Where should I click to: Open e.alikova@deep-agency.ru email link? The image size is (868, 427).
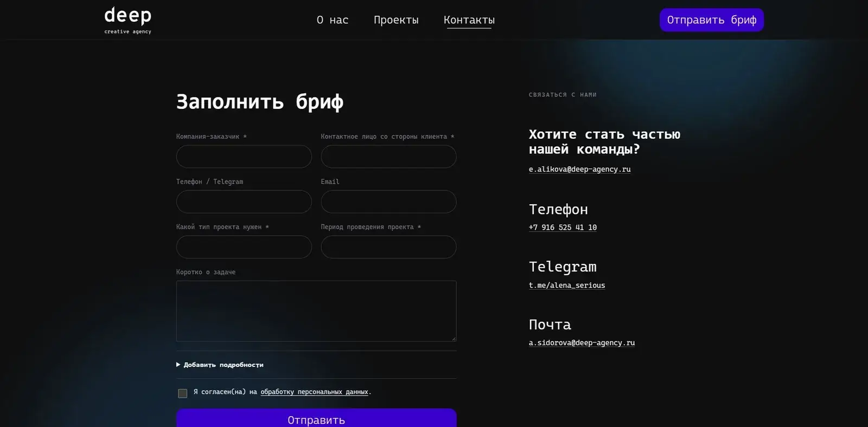(x=579, y=169)
